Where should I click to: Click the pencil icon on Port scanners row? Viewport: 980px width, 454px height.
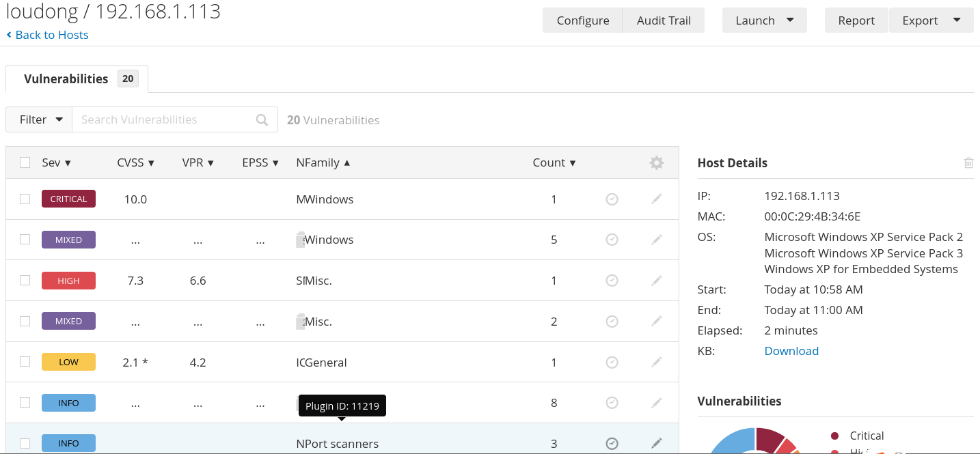[656, 444]
